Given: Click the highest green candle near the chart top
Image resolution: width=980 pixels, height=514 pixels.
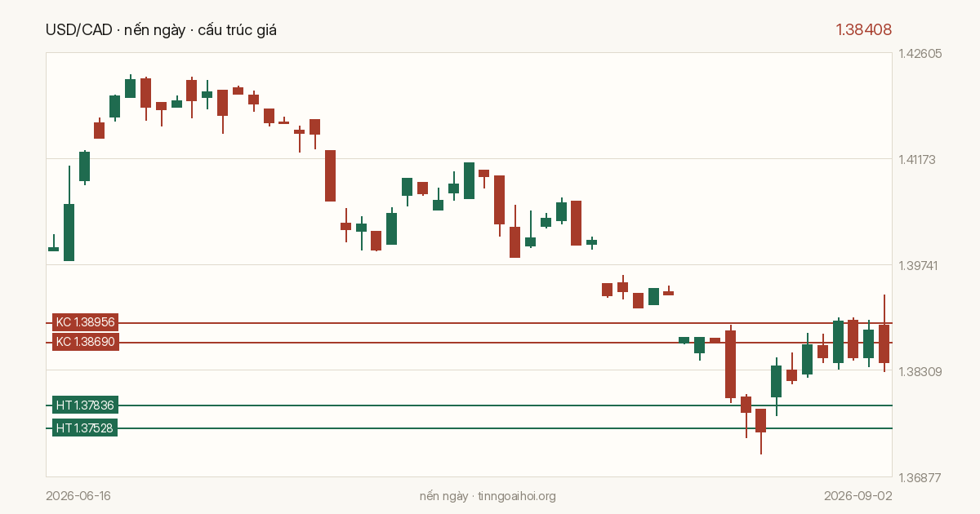Looking at the screenshot, I should pos(130,88).
